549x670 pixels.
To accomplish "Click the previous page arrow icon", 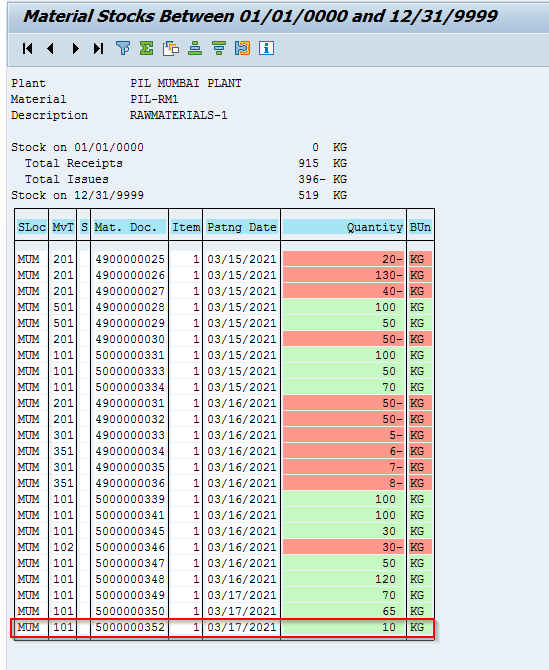I will point(51,49).
